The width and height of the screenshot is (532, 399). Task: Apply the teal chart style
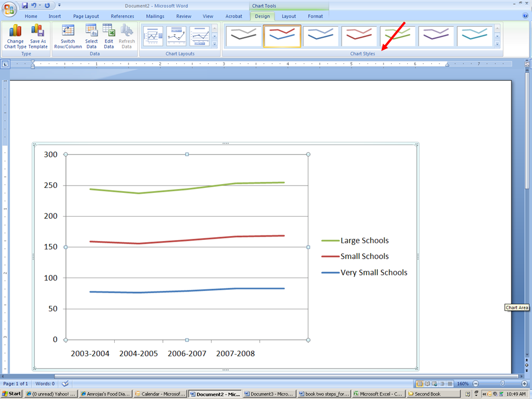click(x=475, y=35)
